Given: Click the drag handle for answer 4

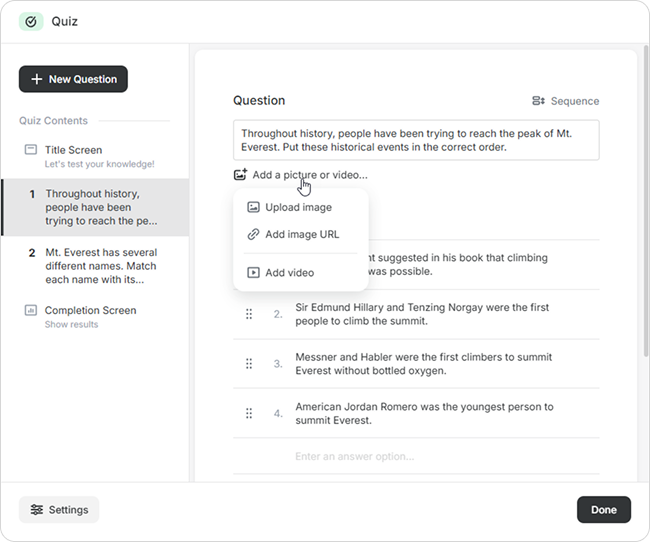Looking at the screenshot, I should (x=249, y=414).
